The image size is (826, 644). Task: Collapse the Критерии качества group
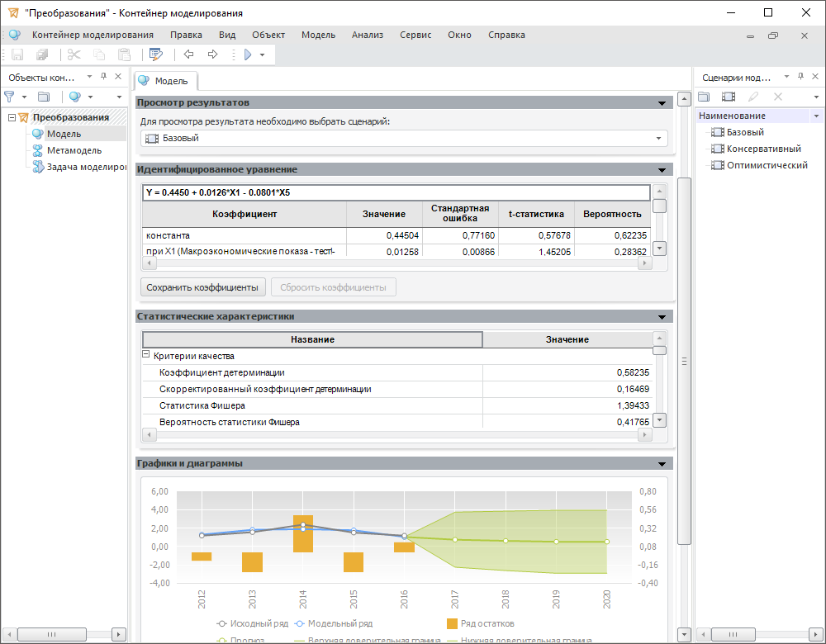tap(146, 356)
